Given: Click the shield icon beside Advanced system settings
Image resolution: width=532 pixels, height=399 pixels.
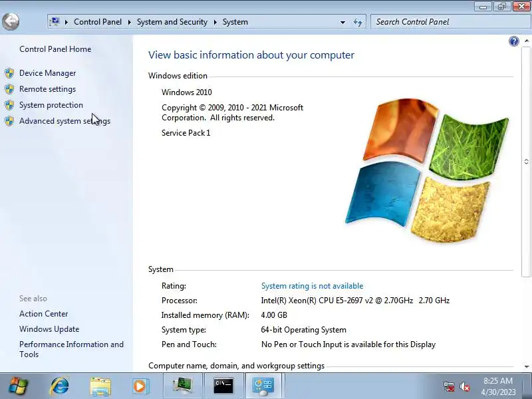Looking at the screenshot, I should pos(9,121).
